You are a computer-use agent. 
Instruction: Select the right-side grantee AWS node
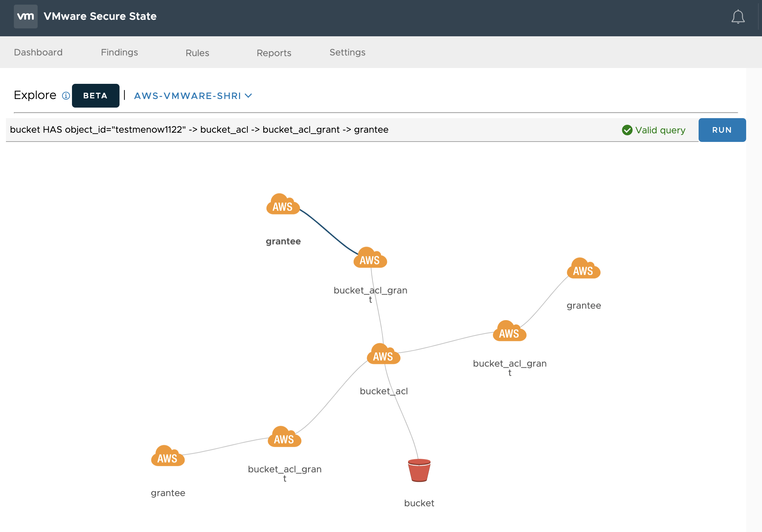pos(583,268)
